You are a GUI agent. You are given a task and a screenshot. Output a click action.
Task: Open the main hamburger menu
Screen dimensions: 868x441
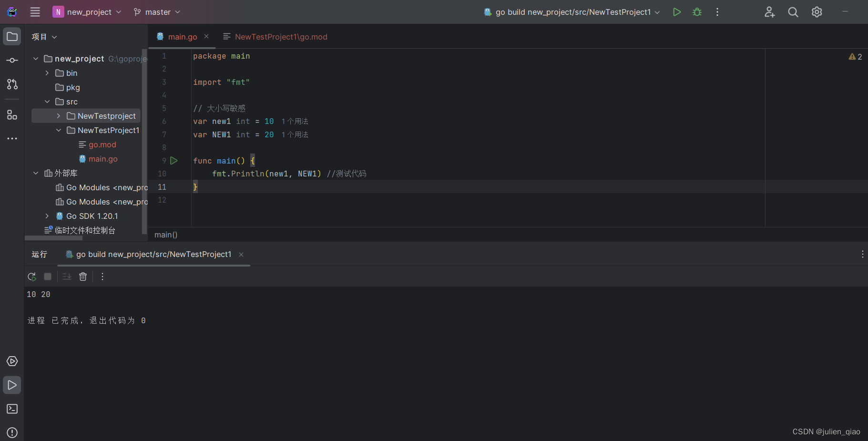click(x=35, y=12)
